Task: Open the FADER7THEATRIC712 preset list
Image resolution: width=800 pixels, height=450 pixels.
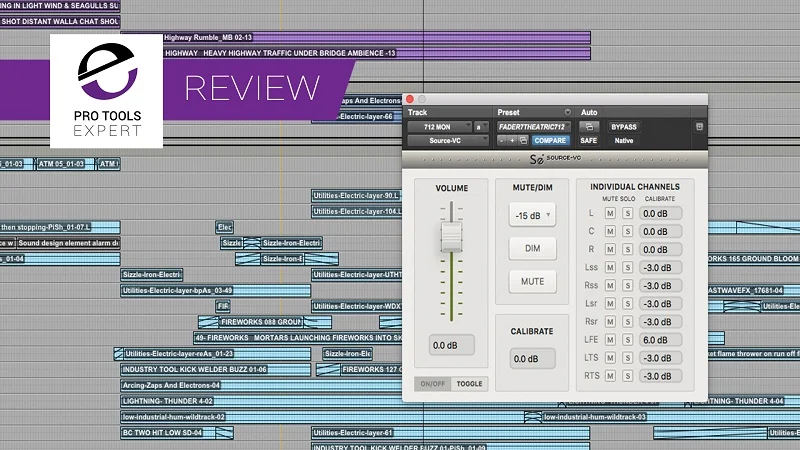Action: tap(533, 127)
